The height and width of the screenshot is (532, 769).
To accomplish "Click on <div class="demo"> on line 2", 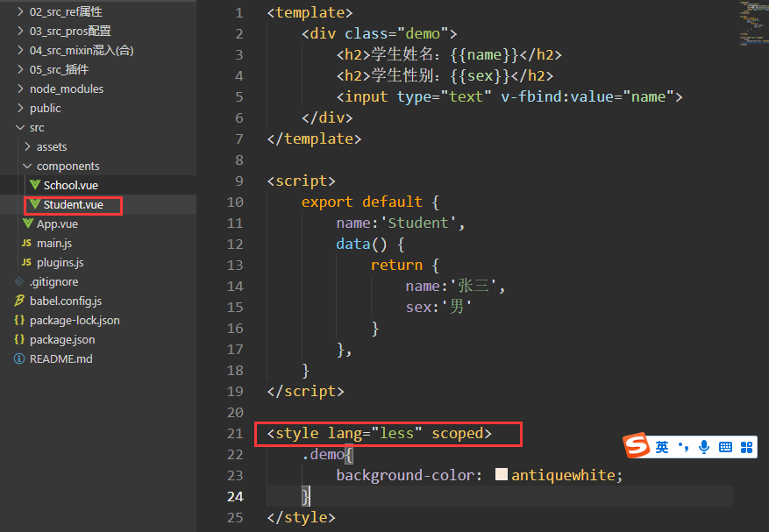I will [379, 34].
